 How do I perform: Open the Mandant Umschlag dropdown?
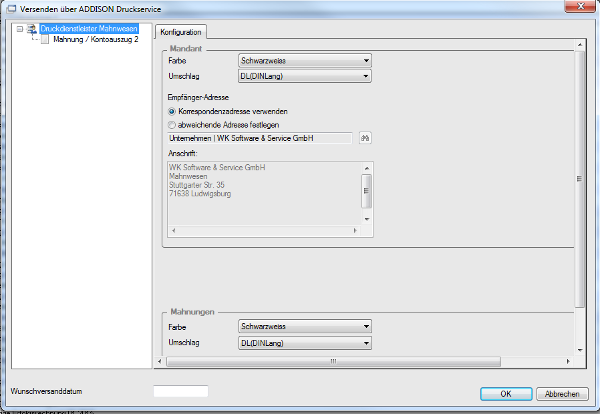[x=305, y=76]
